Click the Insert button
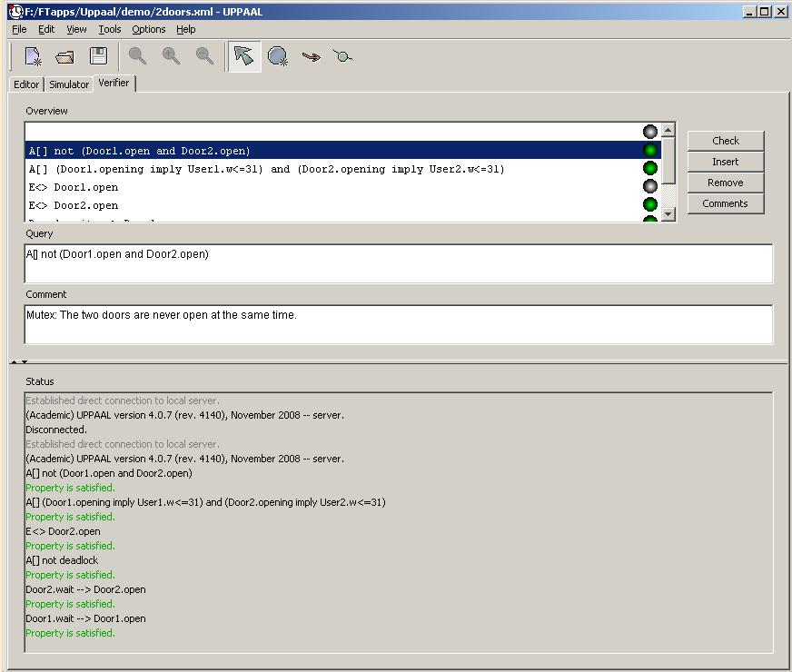 pyautogui.click(x=726, y=162)
